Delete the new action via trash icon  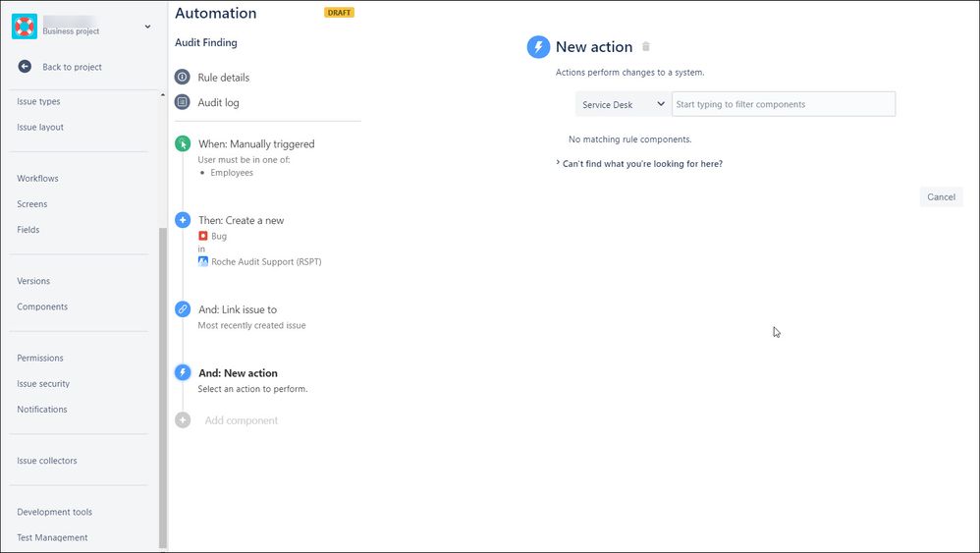click(646, 46)
